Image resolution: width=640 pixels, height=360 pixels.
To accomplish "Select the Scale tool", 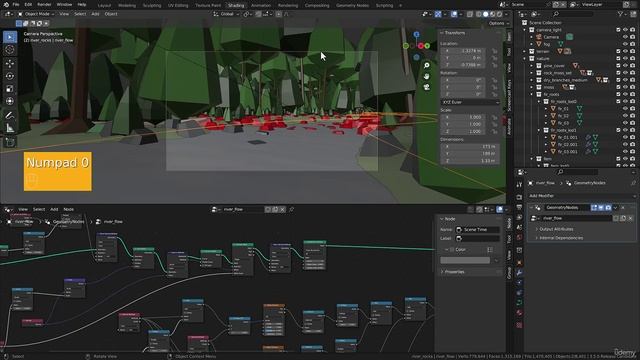I will click(10, 89).
